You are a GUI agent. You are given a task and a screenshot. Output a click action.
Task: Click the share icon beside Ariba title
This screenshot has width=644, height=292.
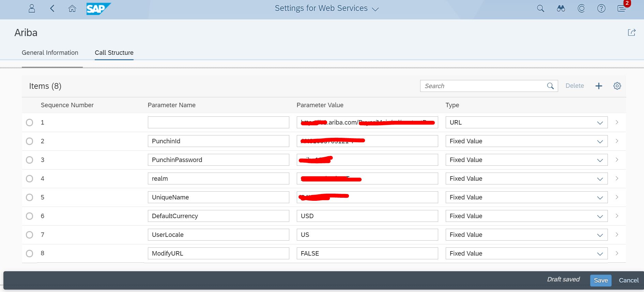pyautogui.click(x=631, y=32)
